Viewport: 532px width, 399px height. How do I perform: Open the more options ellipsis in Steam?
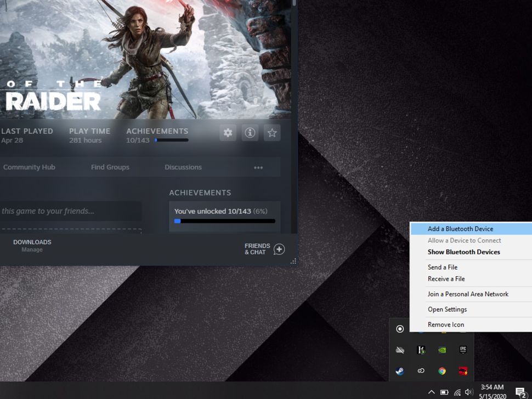pos(258,167)
